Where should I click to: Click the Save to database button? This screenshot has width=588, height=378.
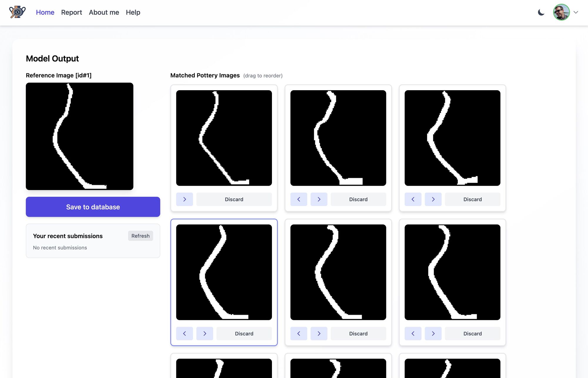(x=93, y=207)
